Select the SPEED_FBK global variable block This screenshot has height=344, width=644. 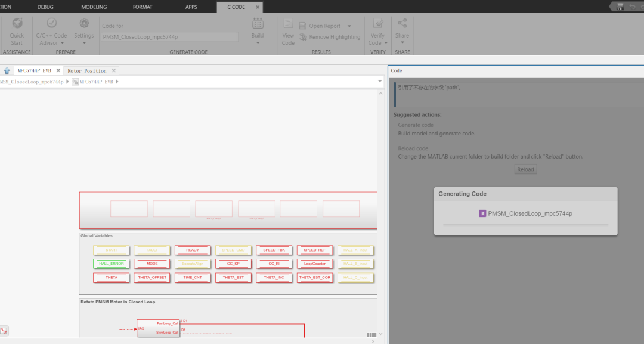(x=274, y=250)
